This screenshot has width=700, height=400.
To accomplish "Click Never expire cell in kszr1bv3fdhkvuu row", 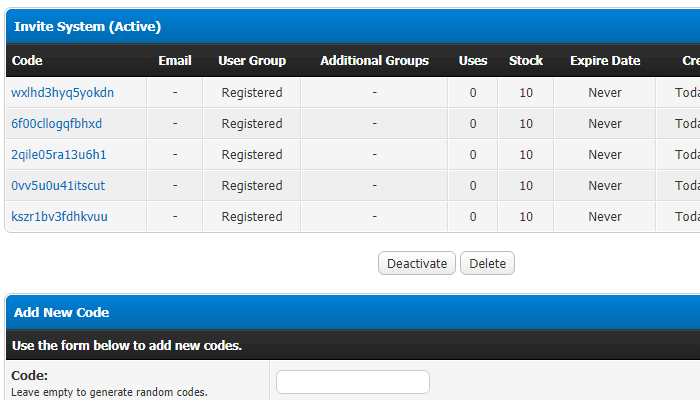I will (605, 217).
